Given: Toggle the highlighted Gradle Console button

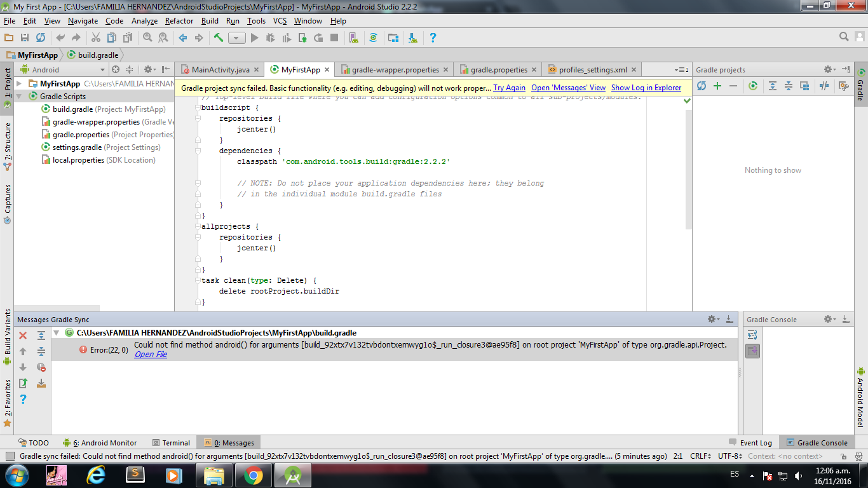Looking at the screenshot, I should tap(752, 351).
